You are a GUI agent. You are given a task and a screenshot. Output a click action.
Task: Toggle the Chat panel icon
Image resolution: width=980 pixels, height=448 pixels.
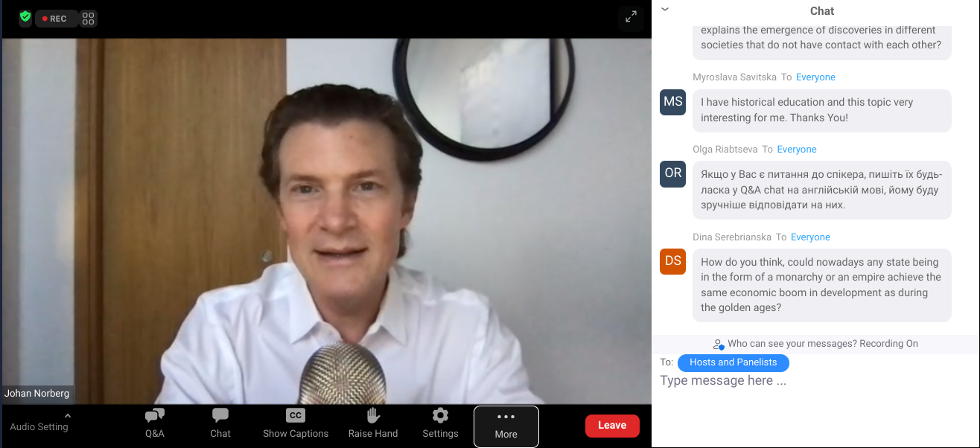[220, 423]
